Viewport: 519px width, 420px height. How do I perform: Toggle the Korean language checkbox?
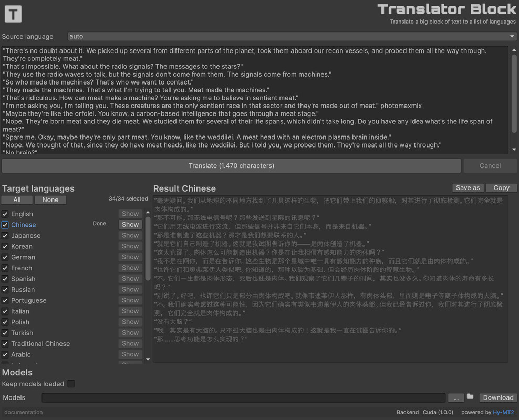tap(5, 246)
